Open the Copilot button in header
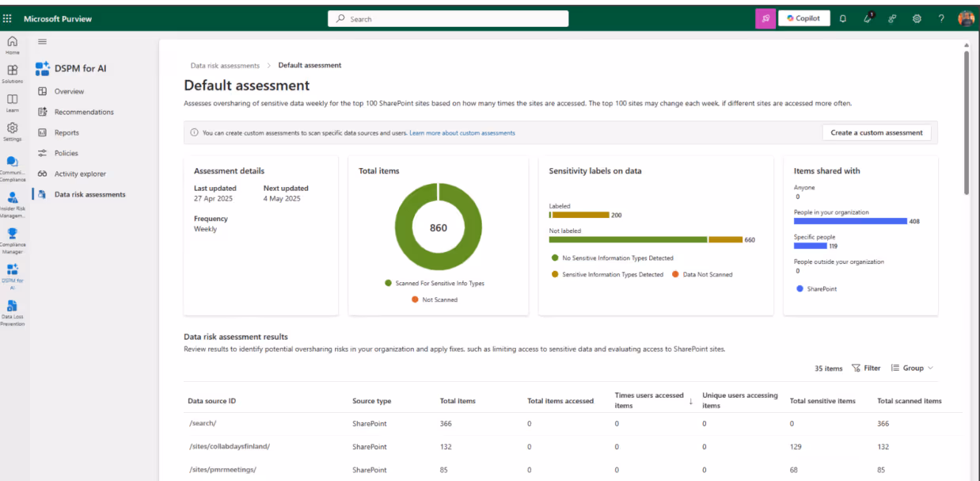 click(804, 19)
